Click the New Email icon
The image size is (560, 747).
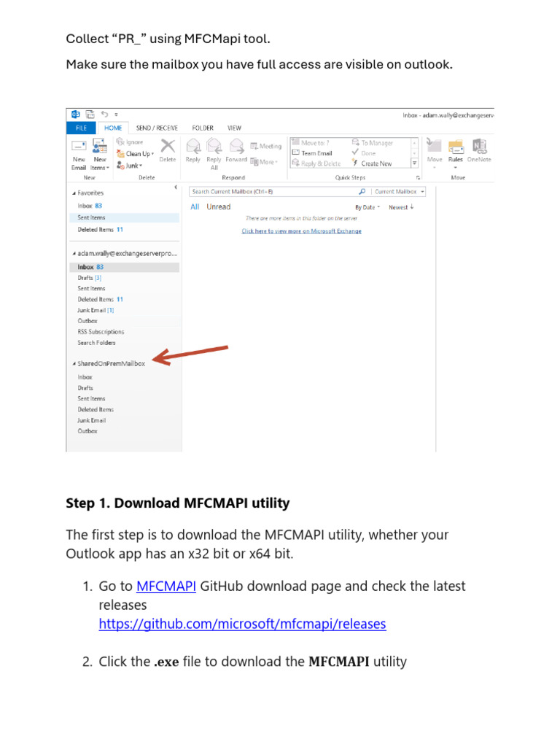[x=79, y=146]
